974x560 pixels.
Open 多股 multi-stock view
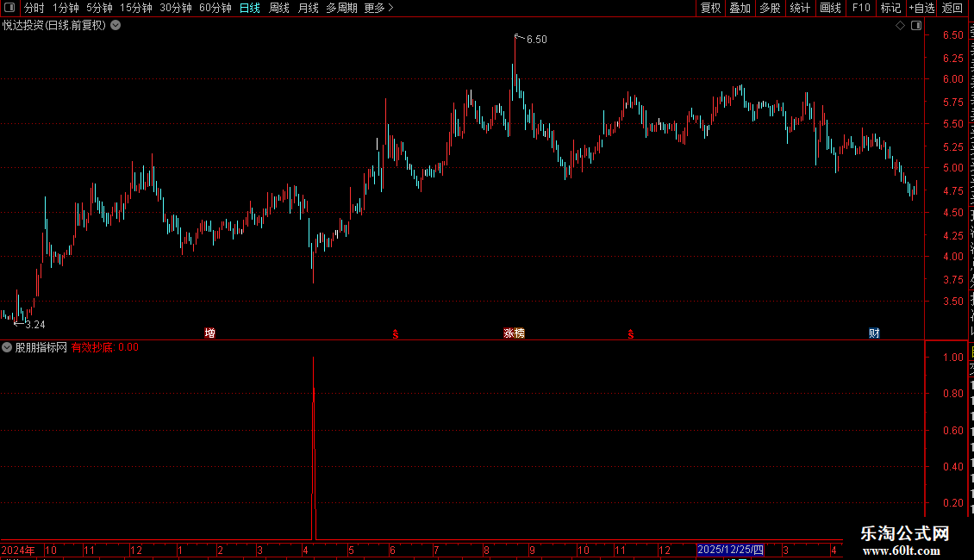(770, 8)
